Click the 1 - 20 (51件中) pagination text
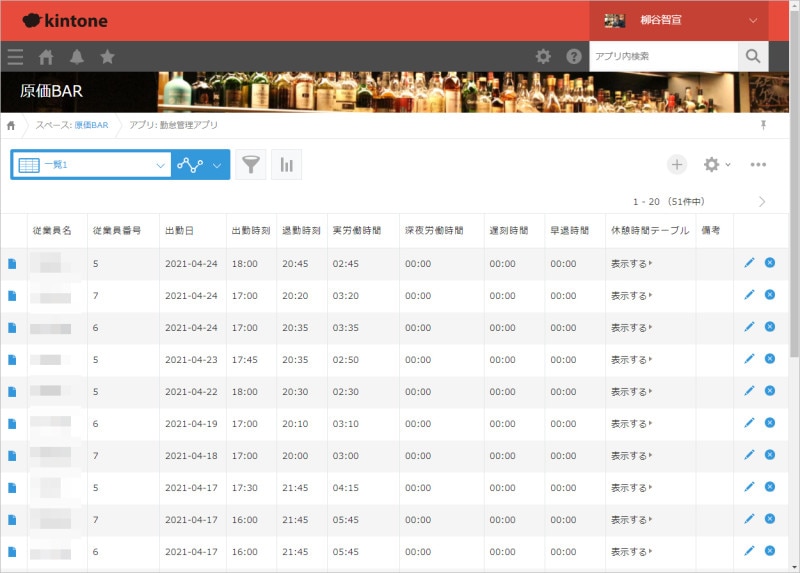 (x=669, y=202)
